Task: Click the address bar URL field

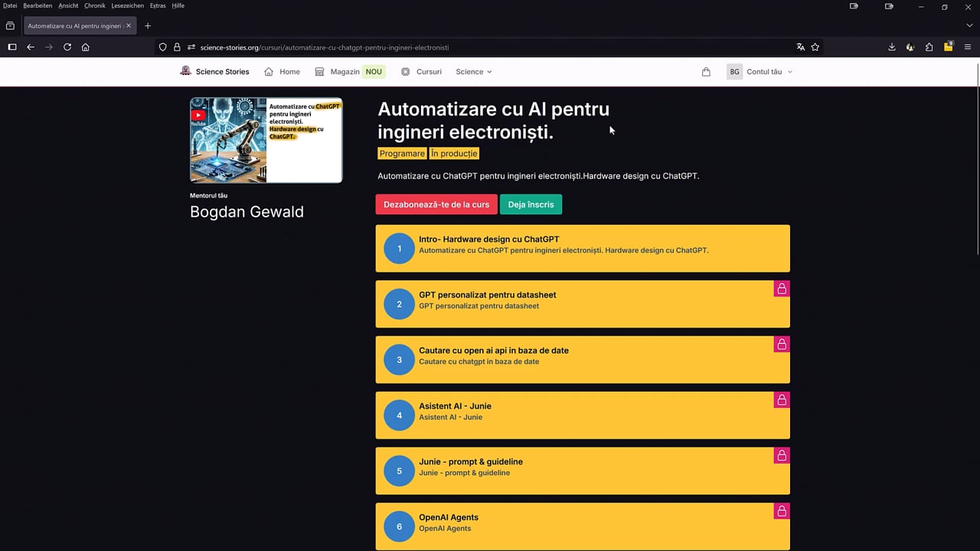Action: coord(490,47)
